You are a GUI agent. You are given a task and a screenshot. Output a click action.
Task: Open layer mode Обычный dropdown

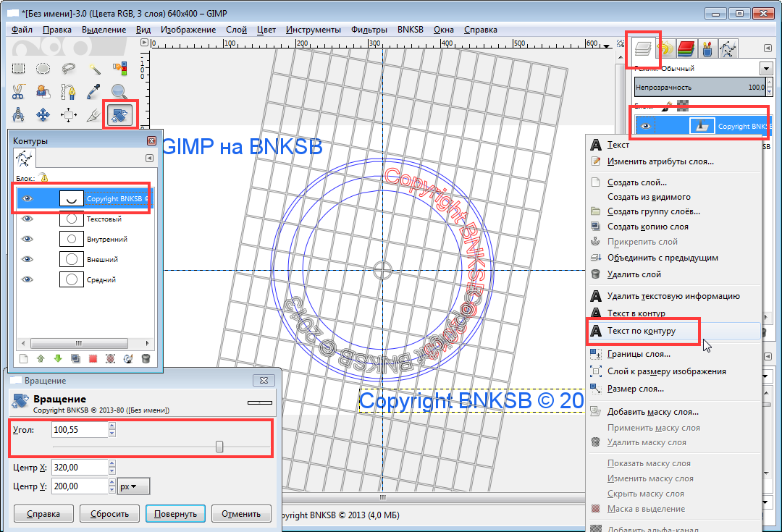tap(765, 68)
